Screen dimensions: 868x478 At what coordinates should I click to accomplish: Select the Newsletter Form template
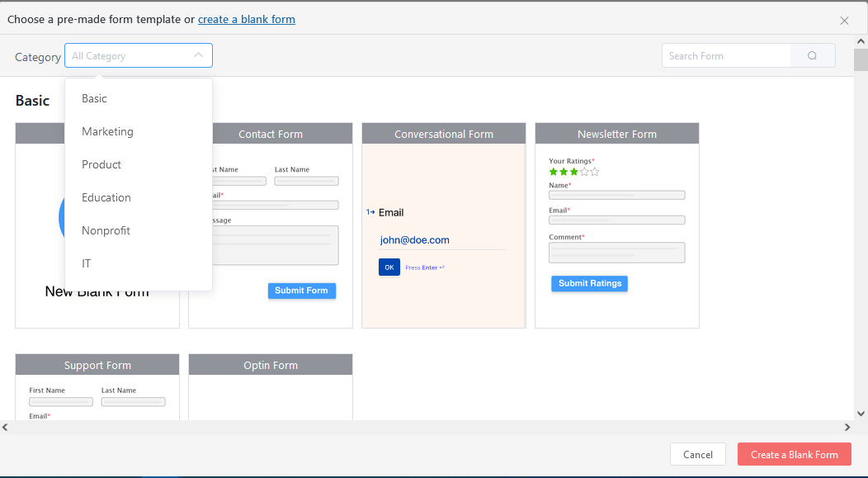pos(616,225)
